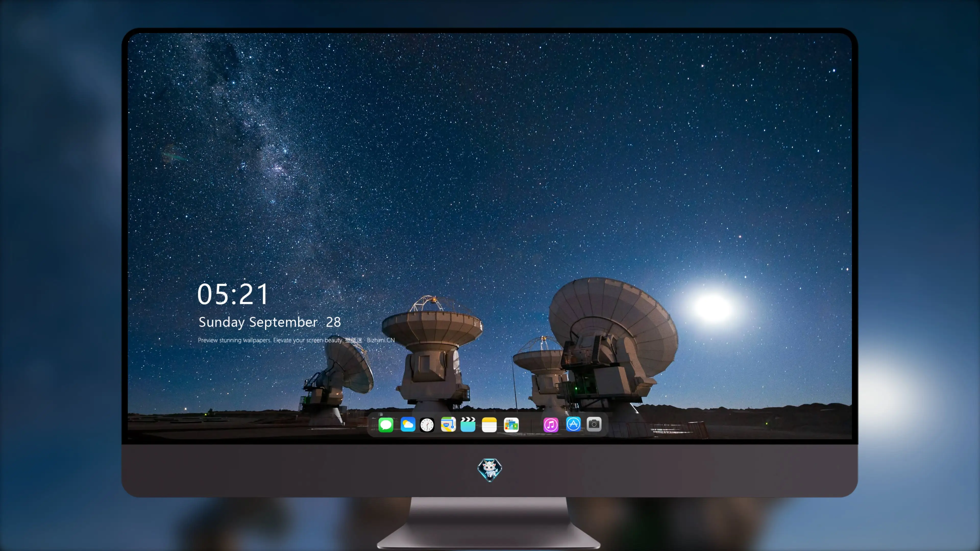
Task: Launch the pink iTunes music app
Action: pyautogui.click(x=551, y=425)
